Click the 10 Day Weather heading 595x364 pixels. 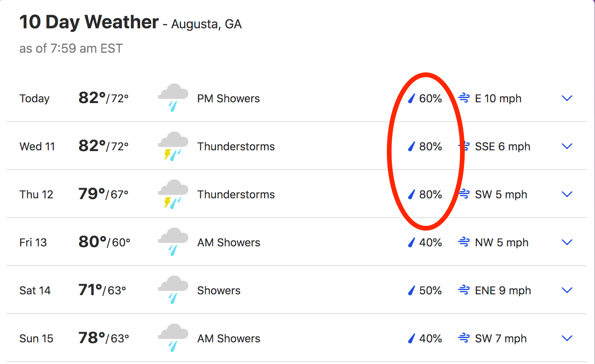(89, 22)
